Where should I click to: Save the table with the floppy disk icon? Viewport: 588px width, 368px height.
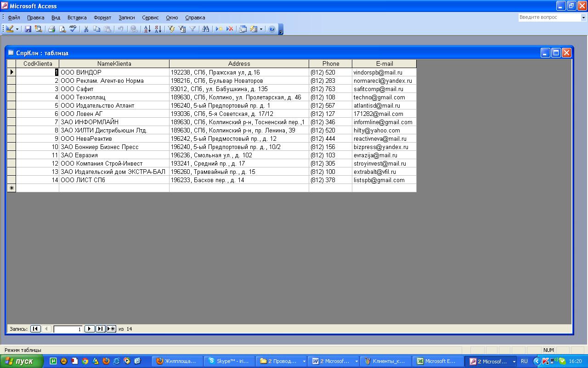click(28, 29)
